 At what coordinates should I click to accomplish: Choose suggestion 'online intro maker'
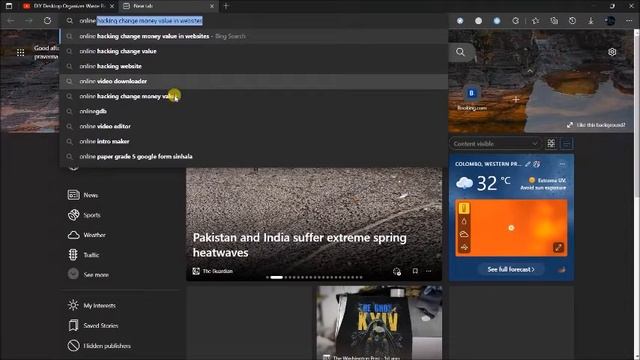tap(254, 141)
